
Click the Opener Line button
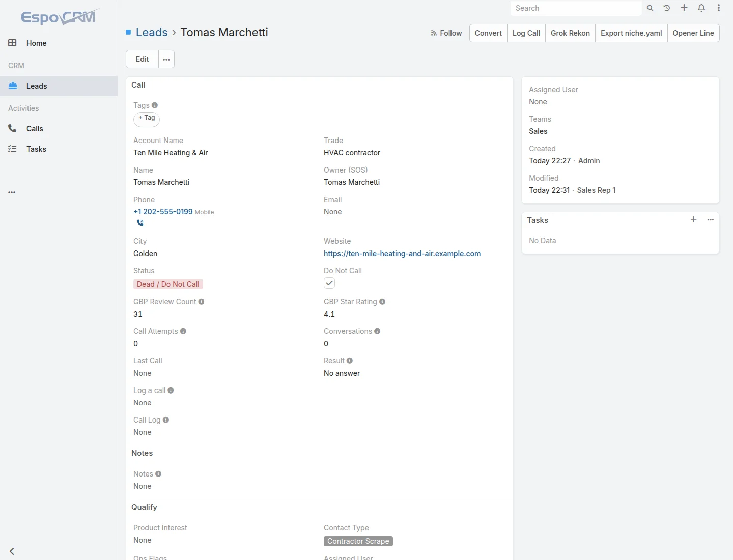pyautogui.click(x=693, y=33)
